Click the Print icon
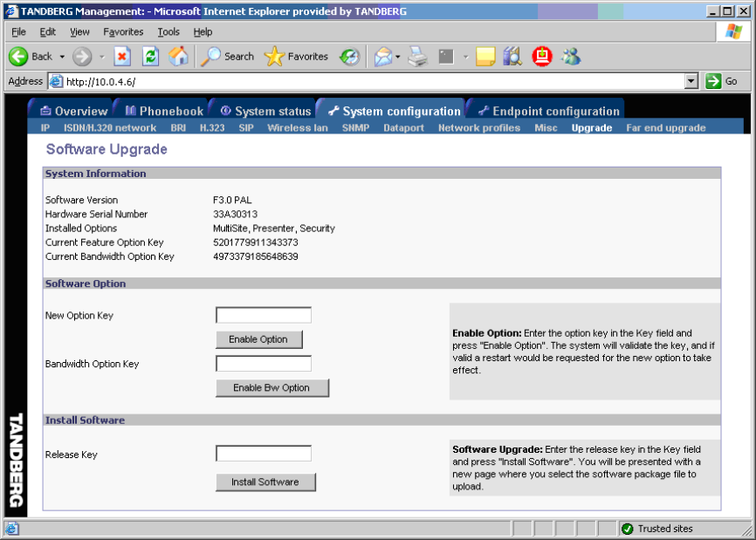 417,57
